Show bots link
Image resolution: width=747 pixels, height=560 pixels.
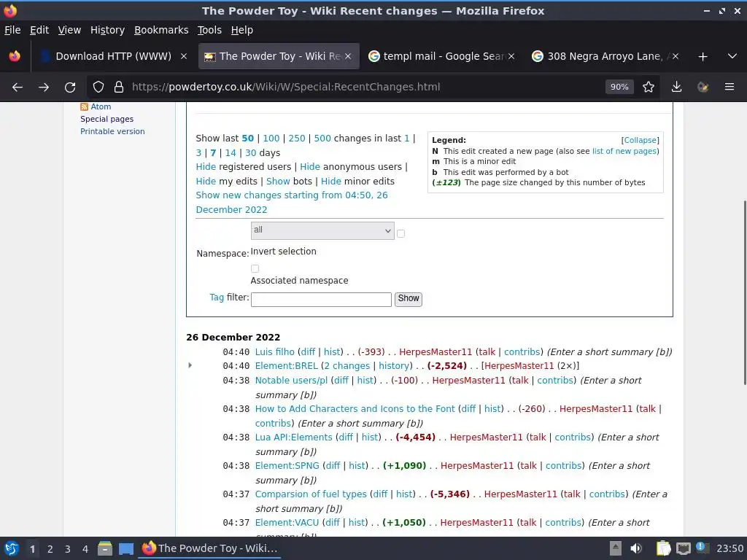(x=278, y=182)
